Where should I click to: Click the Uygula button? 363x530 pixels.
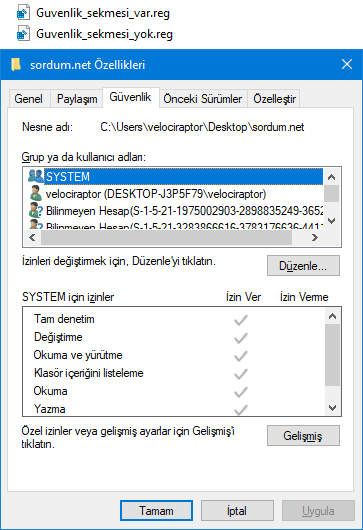point(318,510)
